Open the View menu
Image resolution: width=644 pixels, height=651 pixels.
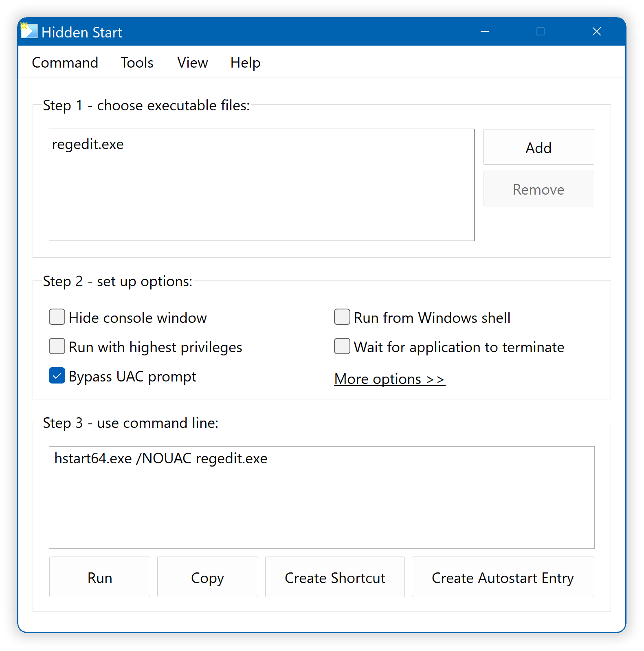(x=192, y=63)
